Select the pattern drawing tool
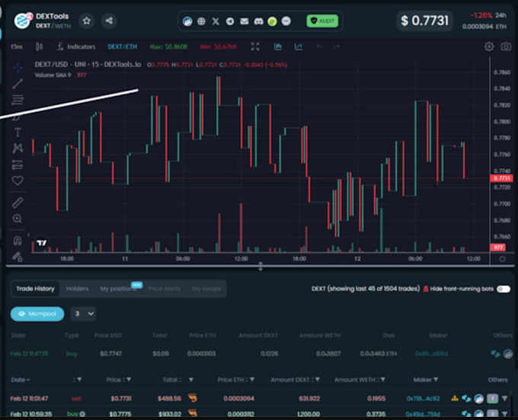The width and height of the screenshot is (518, 420). pos(18,148)
